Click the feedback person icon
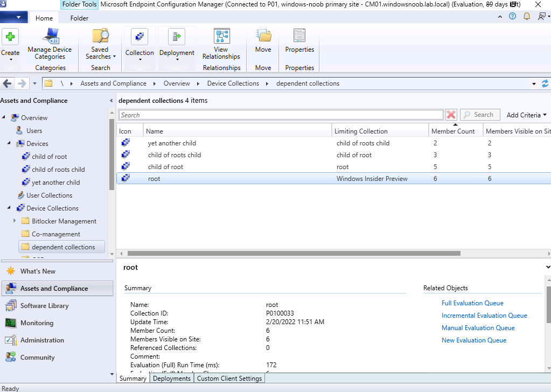The image size is (551, 392). click(542, 16)
